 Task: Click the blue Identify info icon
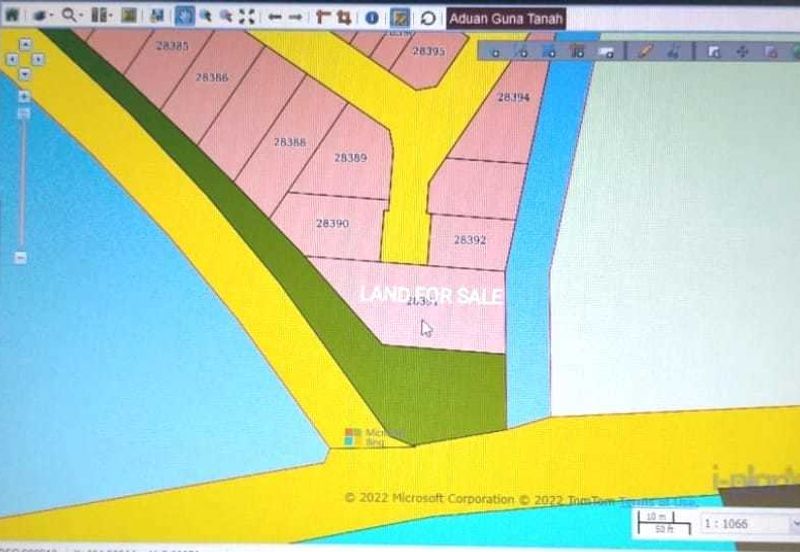371,17
